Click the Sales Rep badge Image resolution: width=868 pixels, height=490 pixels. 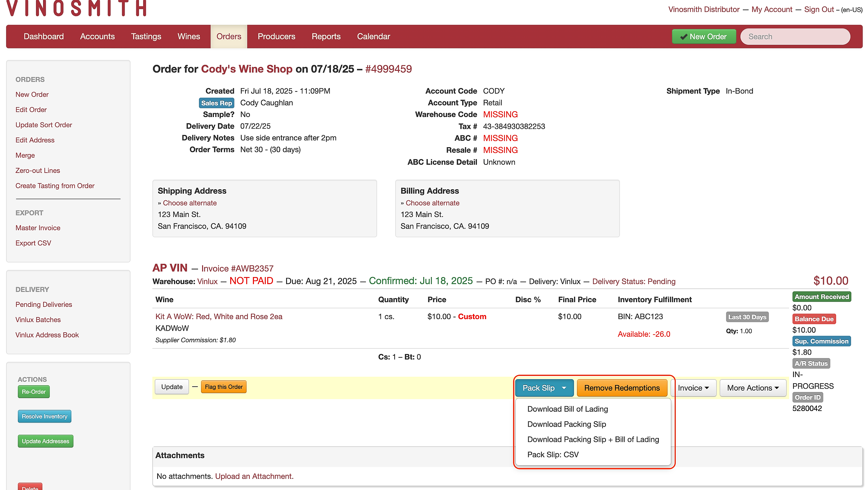tap(216, 103)
